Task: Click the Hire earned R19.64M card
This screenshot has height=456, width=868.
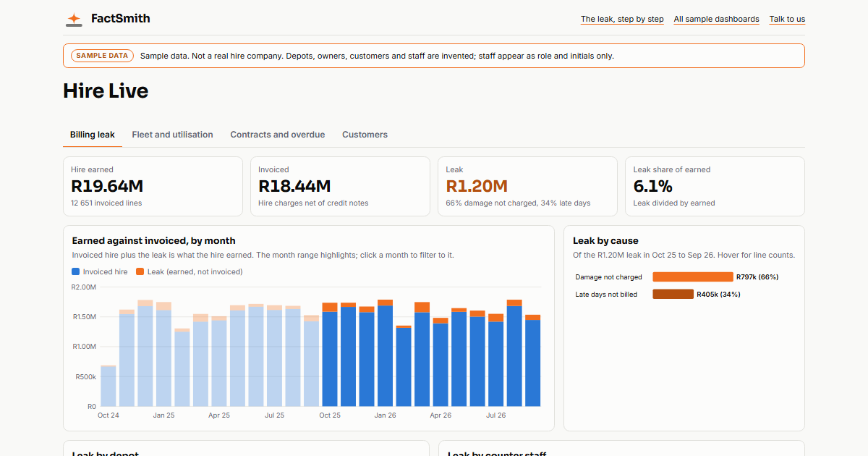Action: point(153,186)
